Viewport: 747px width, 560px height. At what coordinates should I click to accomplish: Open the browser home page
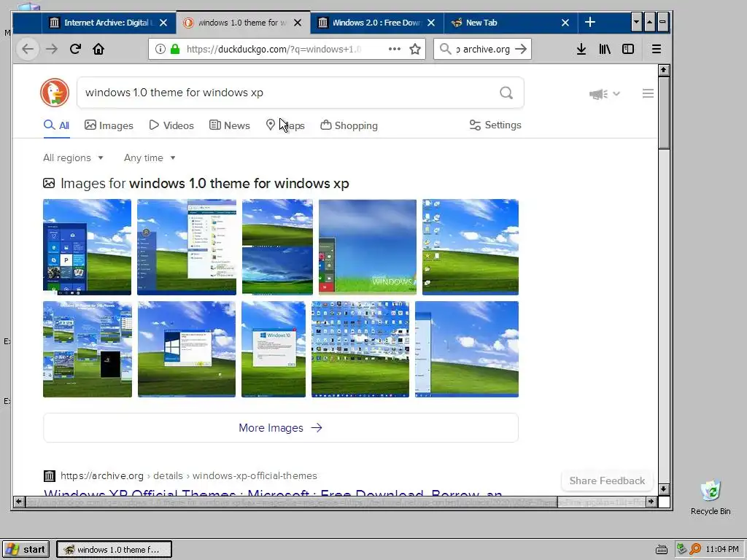(x=98, y=49)
